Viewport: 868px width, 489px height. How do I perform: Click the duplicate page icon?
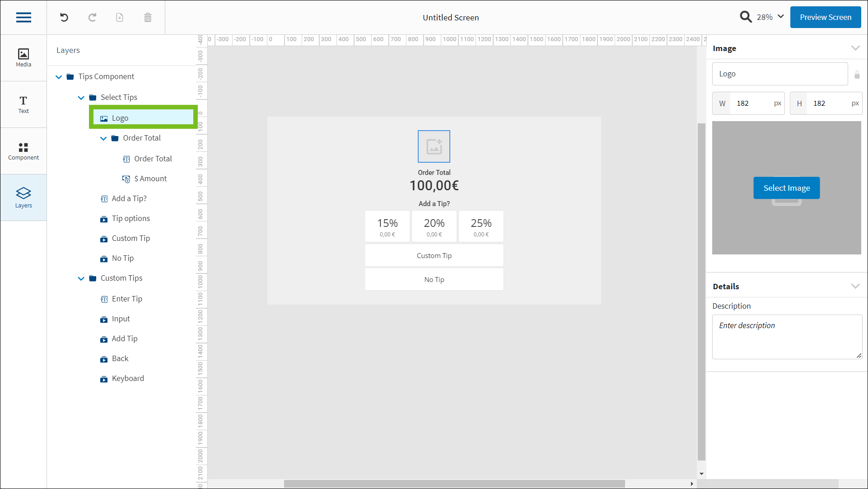point(120,18)
